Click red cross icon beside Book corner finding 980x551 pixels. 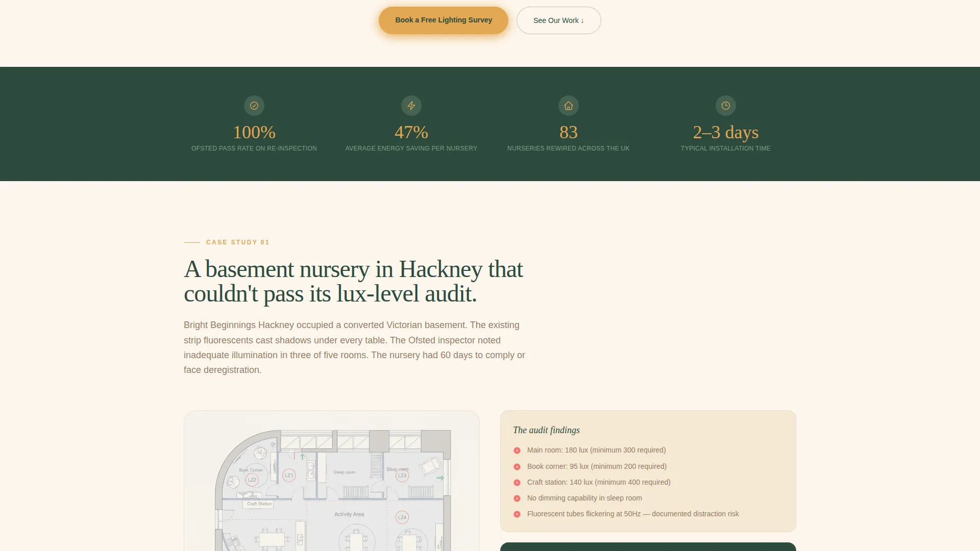tap(517, 467)
